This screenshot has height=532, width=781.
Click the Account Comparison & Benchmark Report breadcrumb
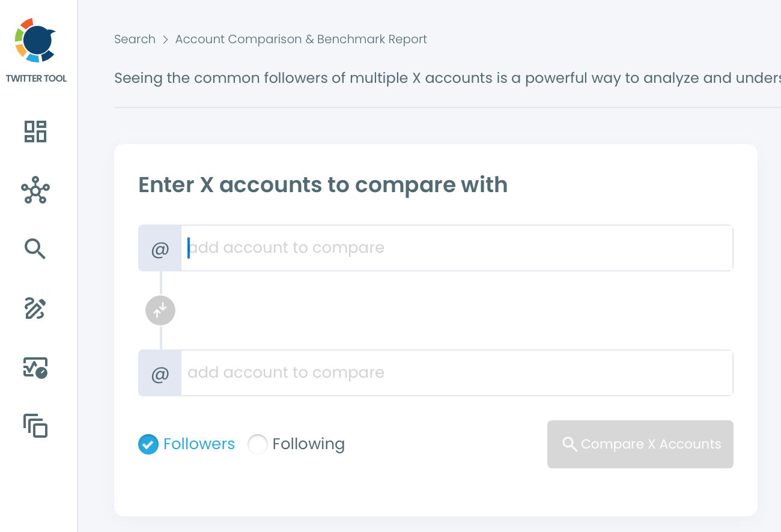[300, 39]
